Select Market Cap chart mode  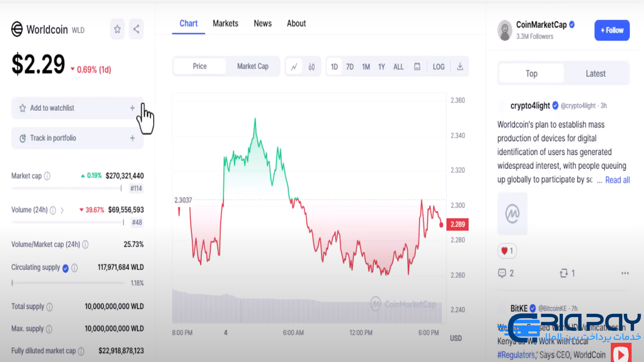click(253, 66)
